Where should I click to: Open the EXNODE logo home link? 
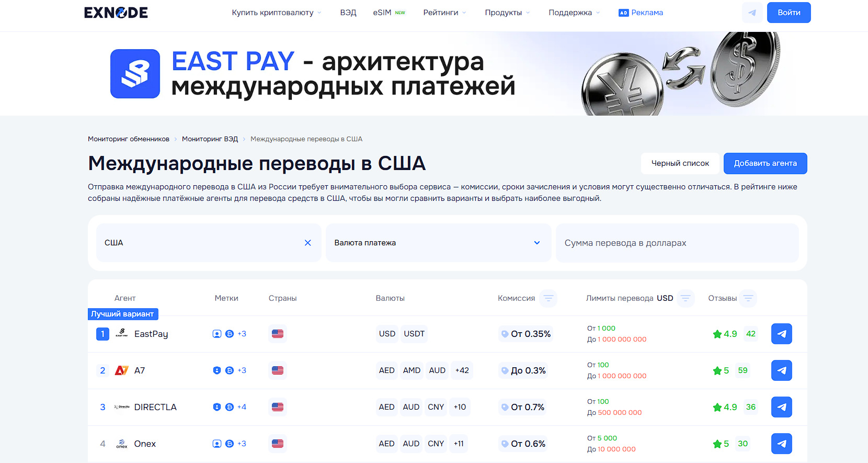click(x=116, y=13)
